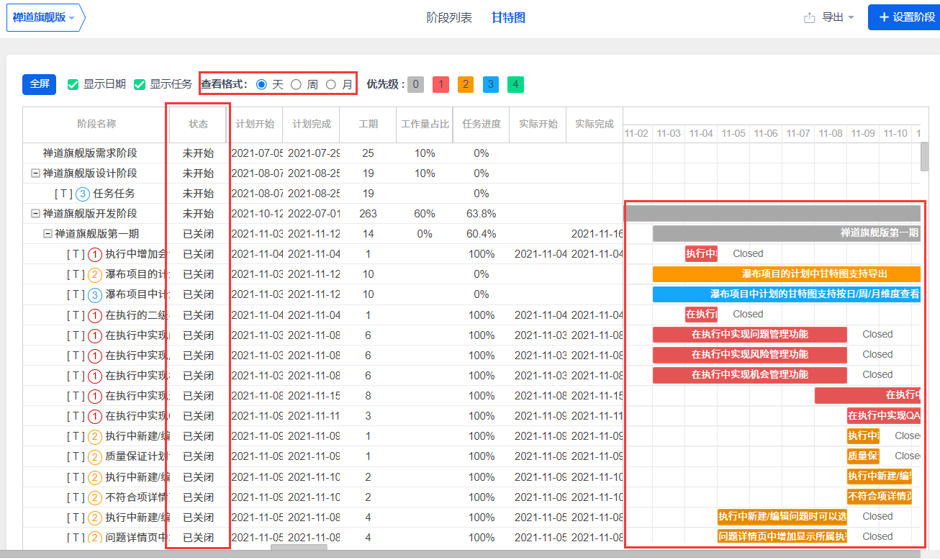
Task: Collapse the 禅道旗舰版第一期 tree node
Action: pyautogui.click(x=48, y=234)
